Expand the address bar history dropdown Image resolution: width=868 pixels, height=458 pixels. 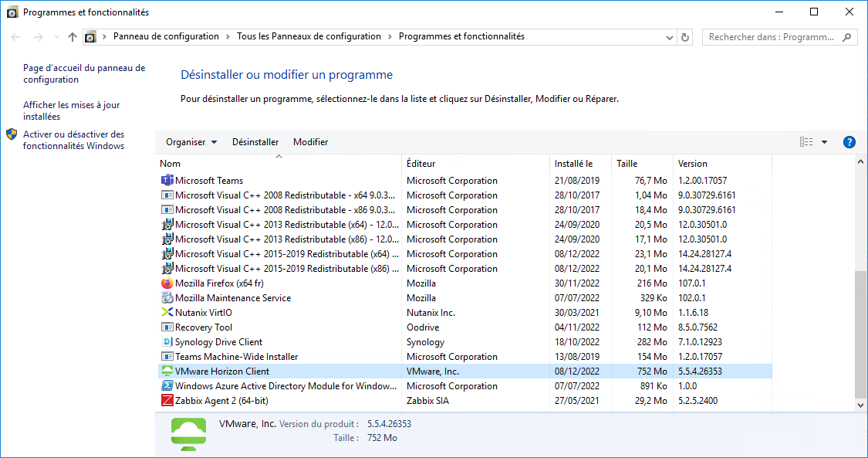[x=669, y=37]
